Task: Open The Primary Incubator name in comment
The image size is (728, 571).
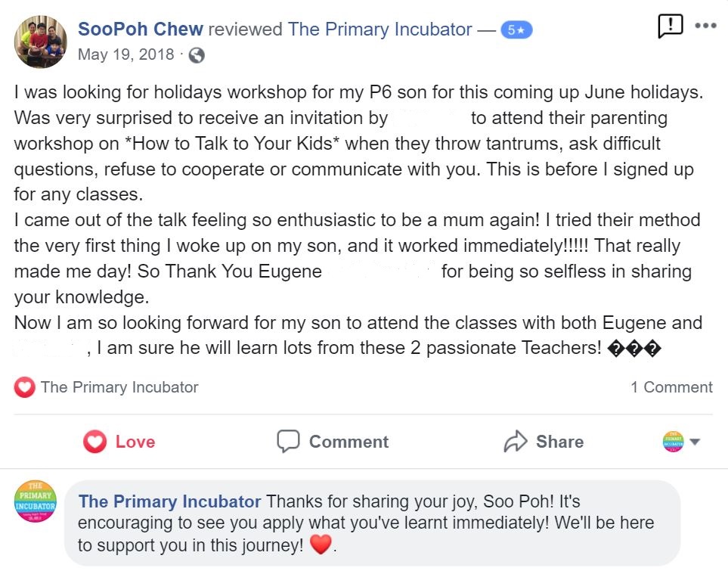Action: (x=169, y=501)
